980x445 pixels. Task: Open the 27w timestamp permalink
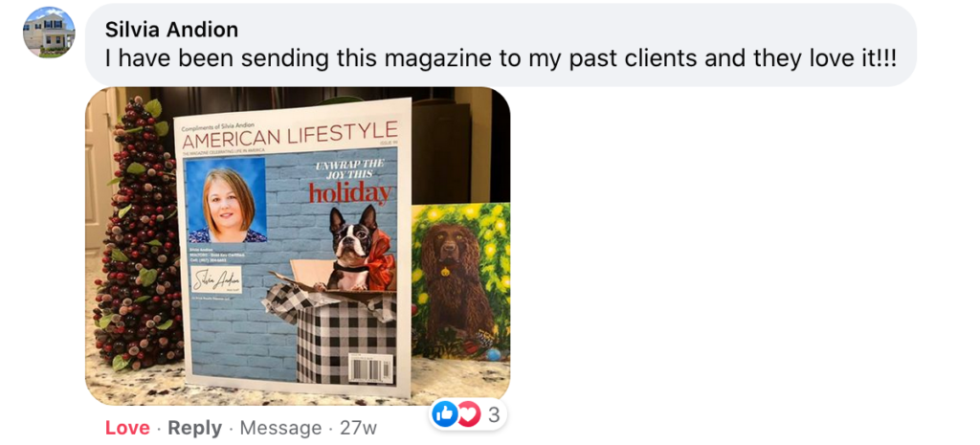point(358,428)
